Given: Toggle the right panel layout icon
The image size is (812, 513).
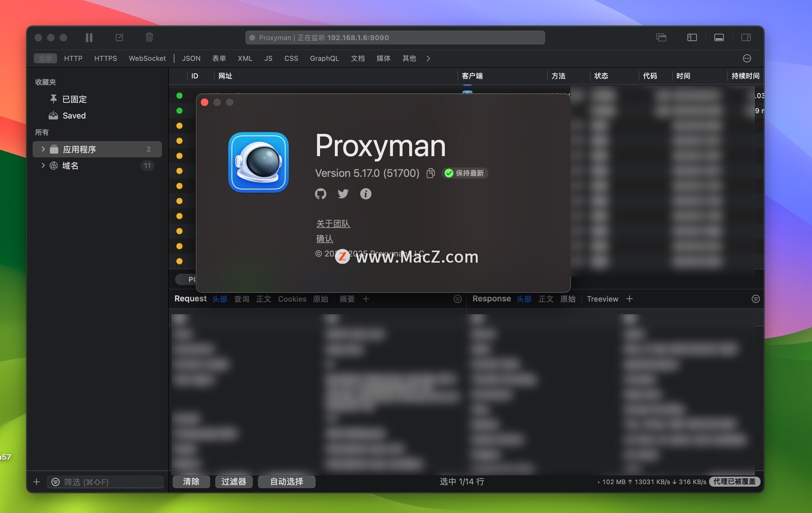Looking at the screenshot, I should (x=746, y=38).
